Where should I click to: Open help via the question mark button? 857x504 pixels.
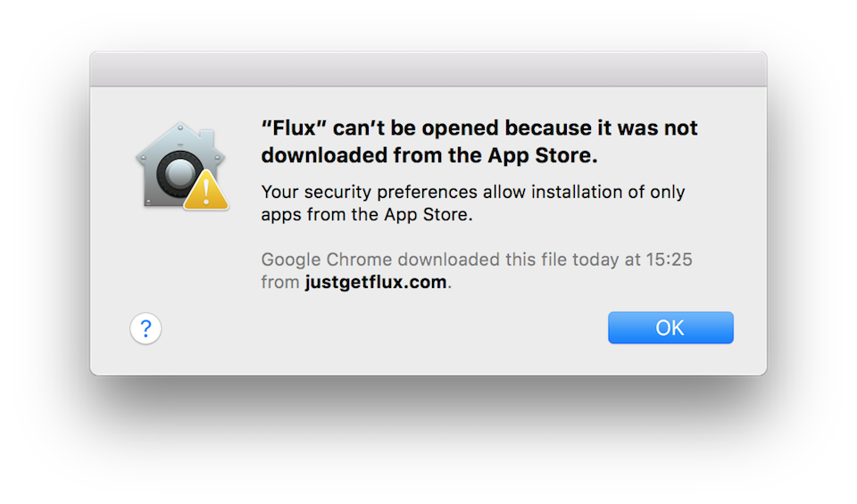click(146, 328)
